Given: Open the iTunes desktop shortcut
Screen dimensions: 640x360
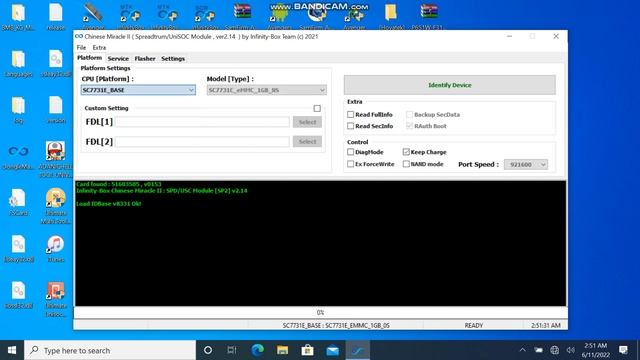Looking at the screenshot, I should click(56, 249).
